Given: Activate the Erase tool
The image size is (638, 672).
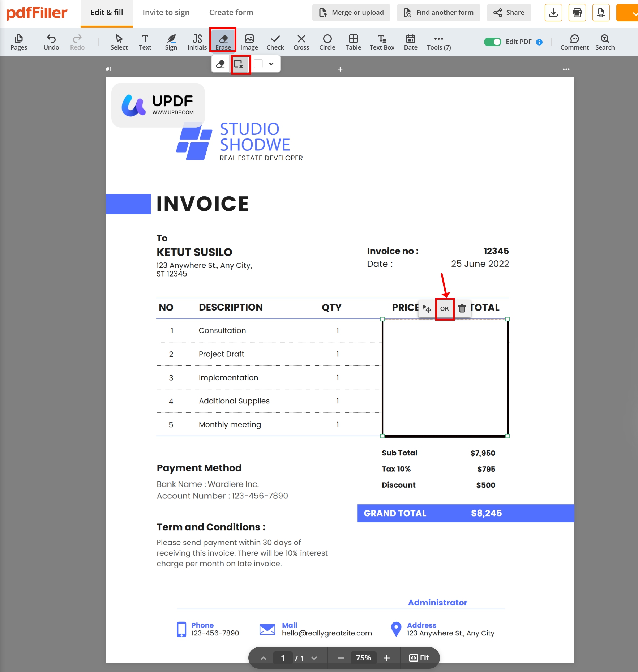Looking at the screenshot, I should click(223, 42).
